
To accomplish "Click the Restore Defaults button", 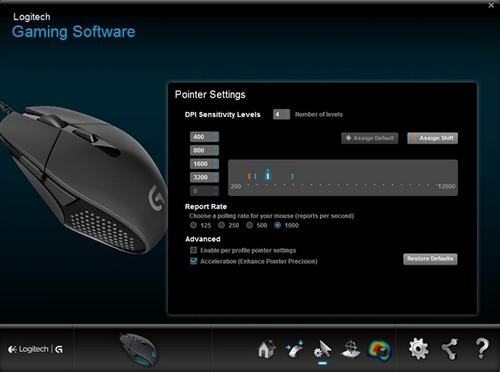I will pos(430,259).
